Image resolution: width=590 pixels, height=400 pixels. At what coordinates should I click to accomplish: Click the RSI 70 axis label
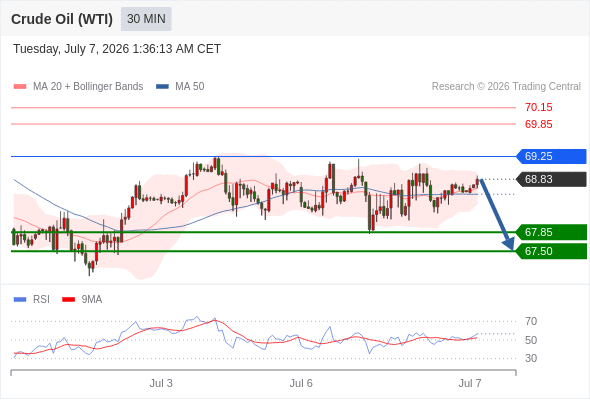pos(531,321)
